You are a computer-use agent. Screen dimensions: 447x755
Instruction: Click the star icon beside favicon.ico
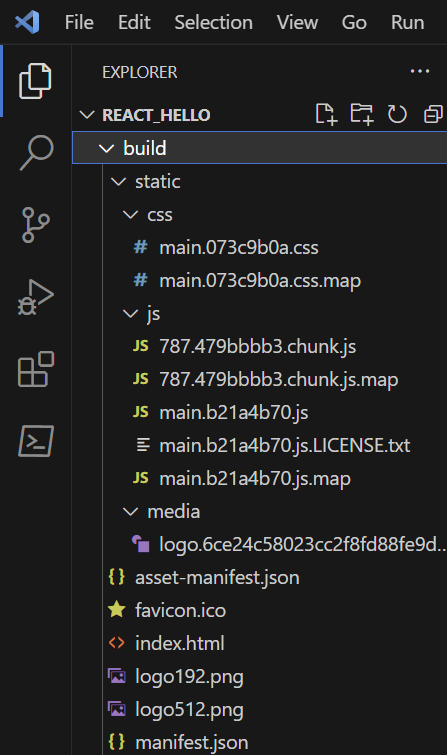pos(117,610)
